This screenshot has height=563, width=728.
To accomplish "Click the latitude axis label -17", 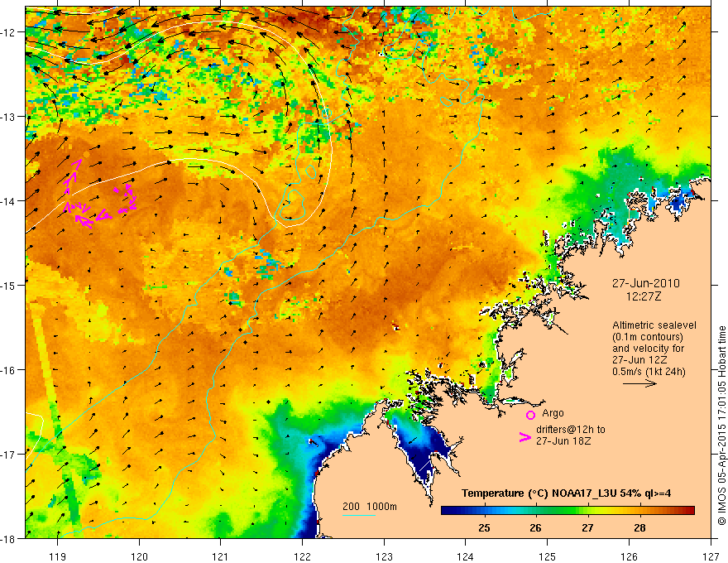I will point(7,455).
